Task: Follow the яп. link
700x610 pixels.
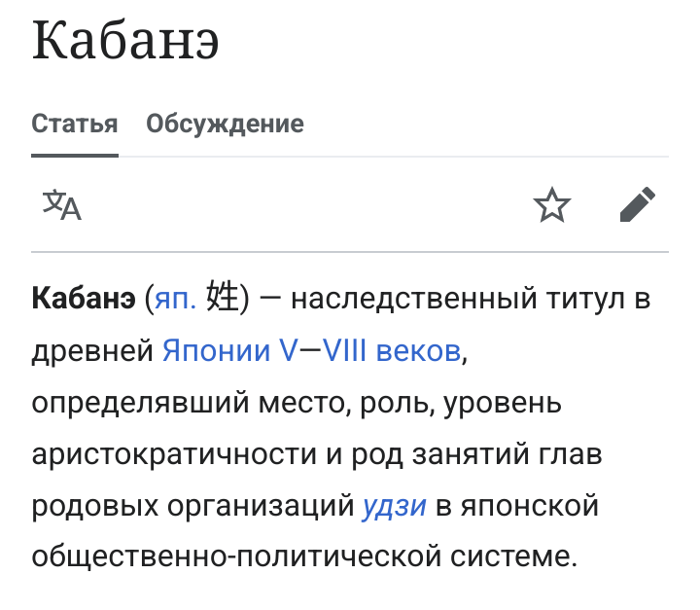Action: coord(175,299)
